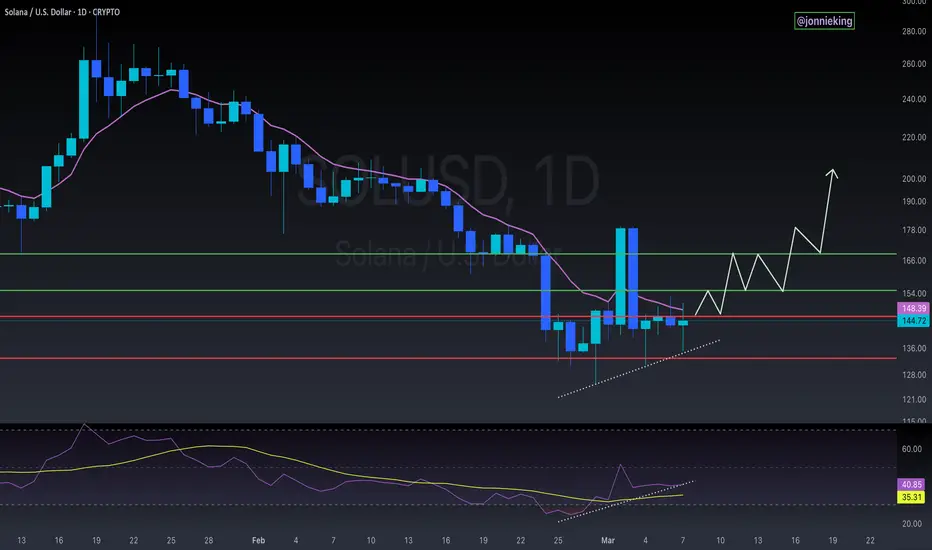
Task: Click the 240.00 price axis label
Action: [x=914, y=99]
